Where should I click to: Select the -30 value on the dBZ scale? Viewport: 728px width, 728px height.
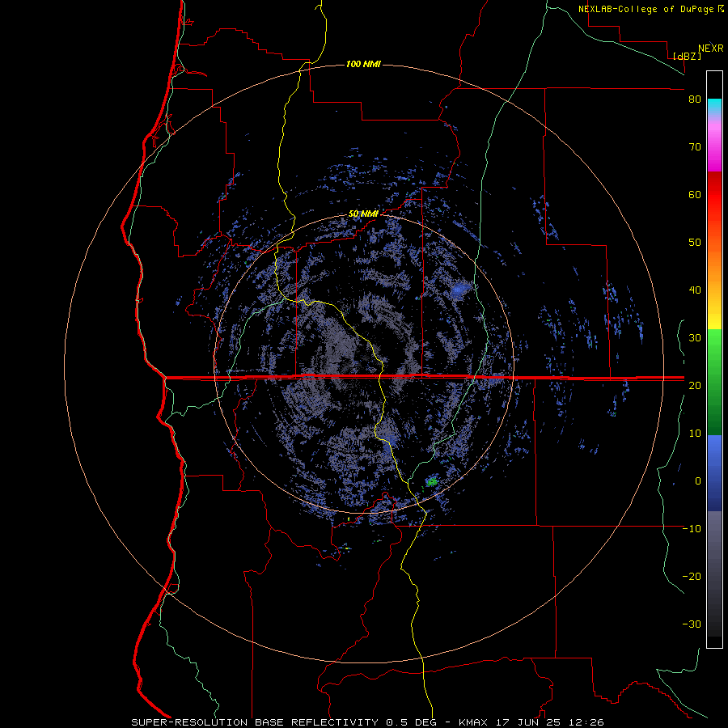[x=692, y=624]
